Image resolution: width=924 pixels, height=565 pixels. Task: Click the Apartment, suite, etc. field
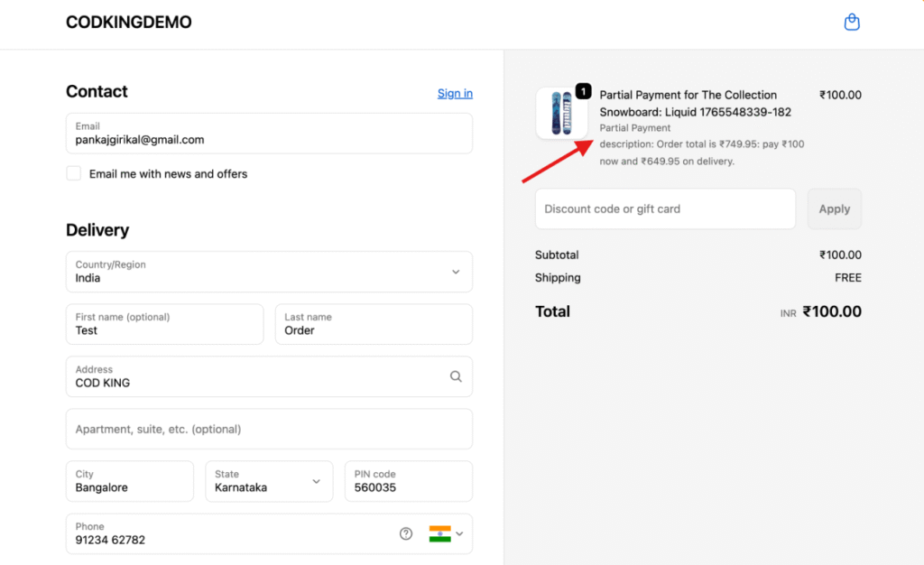[269, 429]
